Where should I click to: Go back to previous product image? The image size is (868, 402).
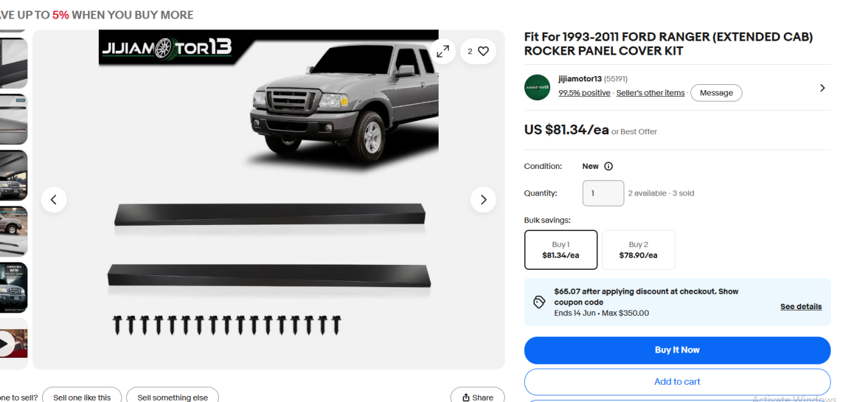click(54, 200)
